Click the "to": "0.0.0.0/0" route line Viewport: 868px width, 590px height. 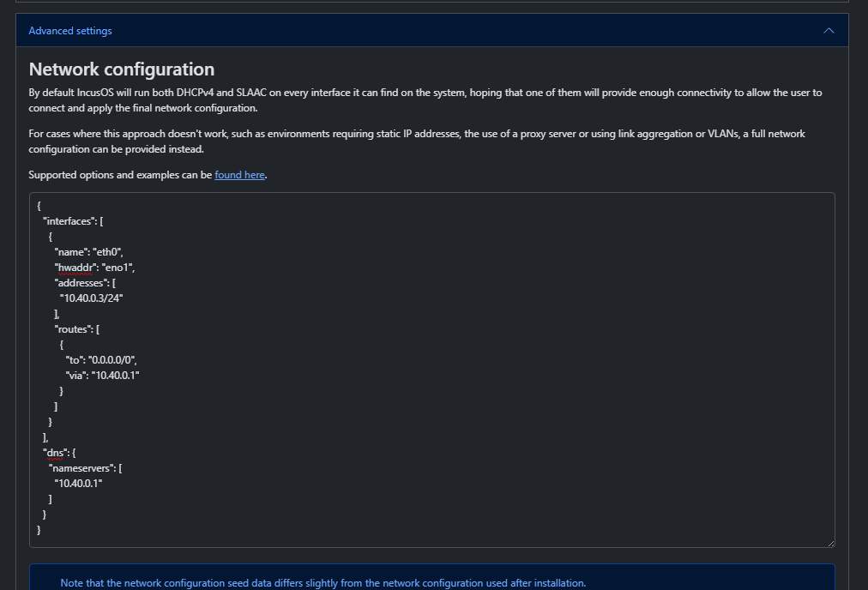101,360
